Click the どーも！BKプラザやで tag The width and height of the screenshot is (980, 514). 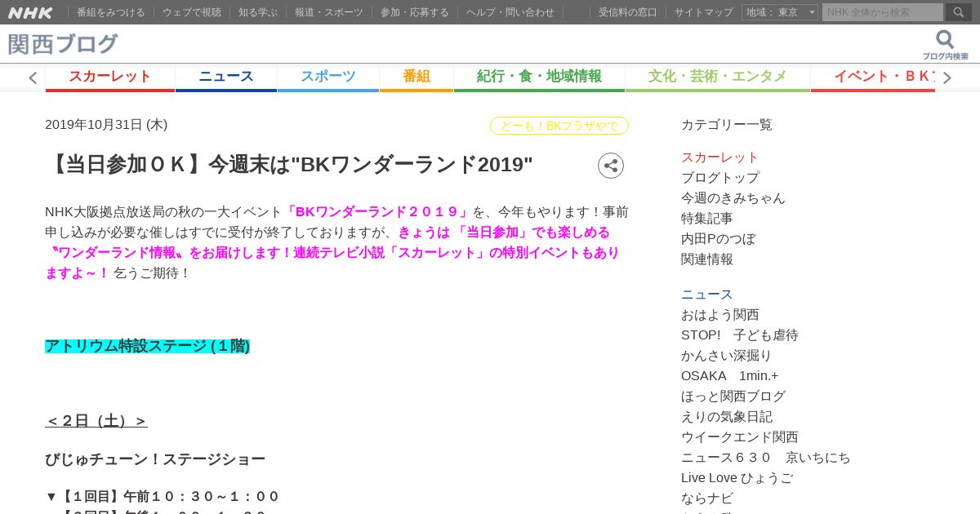tap(559, 126)
